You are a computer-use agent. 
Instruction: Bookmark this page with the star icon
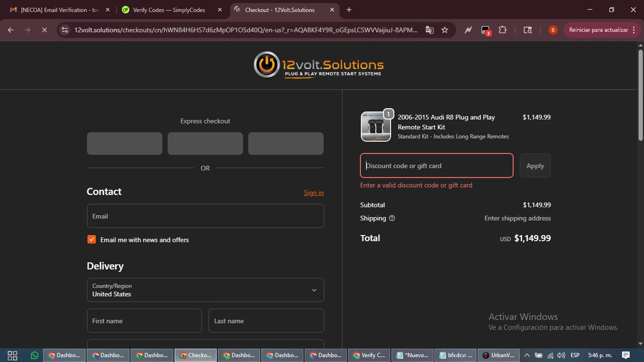445,30
